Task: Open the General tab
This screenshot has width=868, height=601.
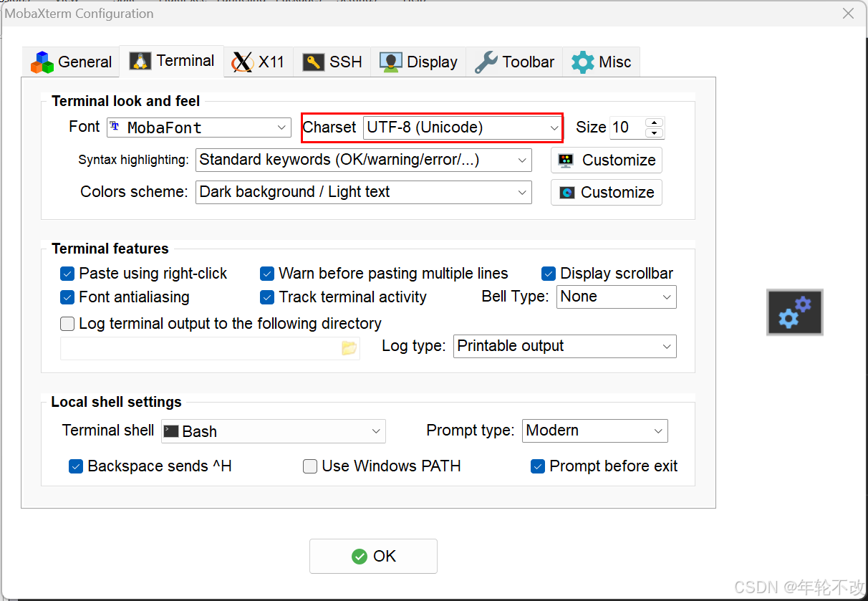Action: [72, 62]
